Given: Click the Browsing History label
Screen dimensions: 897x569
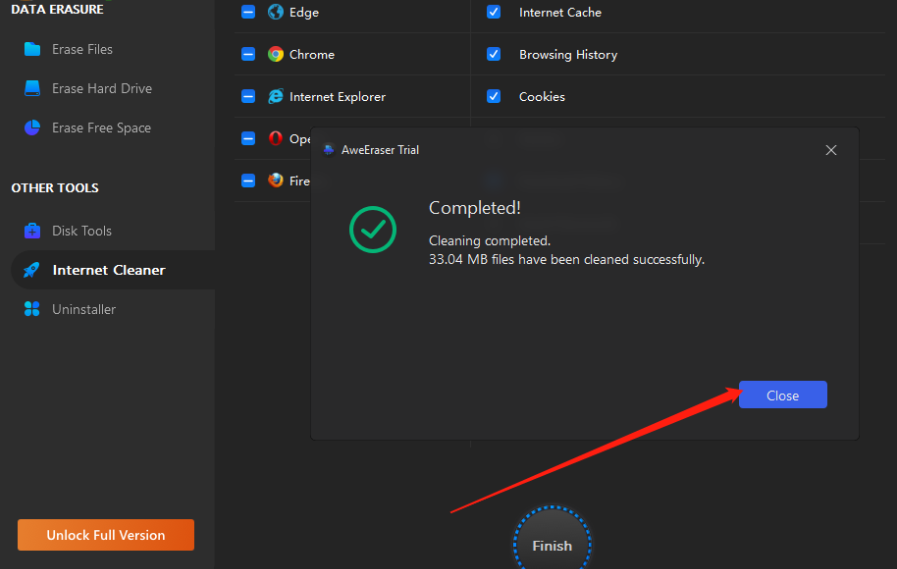Looking at the screenshot, I should 568,55.
